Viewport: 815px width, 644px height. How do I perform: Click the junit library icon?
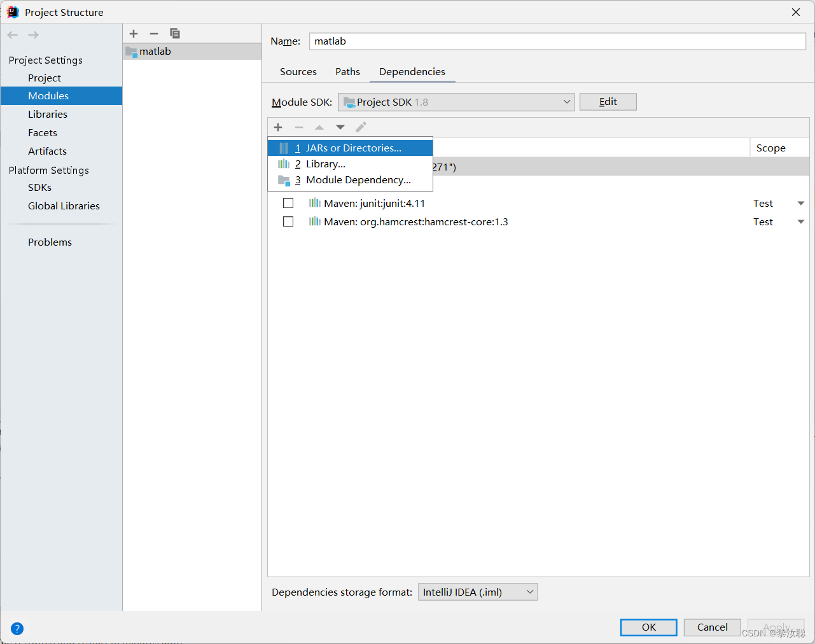315,203
